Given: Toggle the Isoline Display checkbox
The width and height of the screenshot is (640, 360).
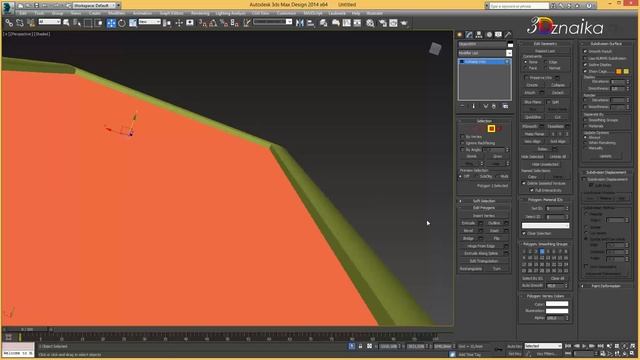Looking at the screenshot, I should 585,65.
